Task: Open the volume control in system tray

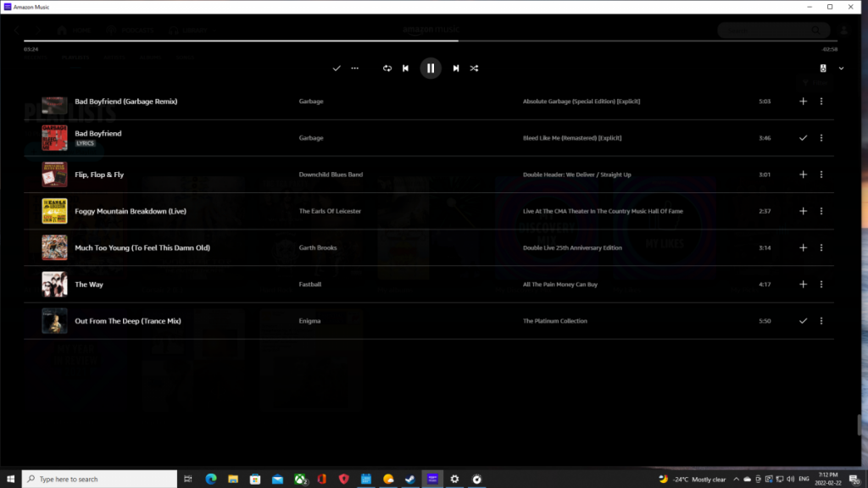Action: [x=791, y=480]
